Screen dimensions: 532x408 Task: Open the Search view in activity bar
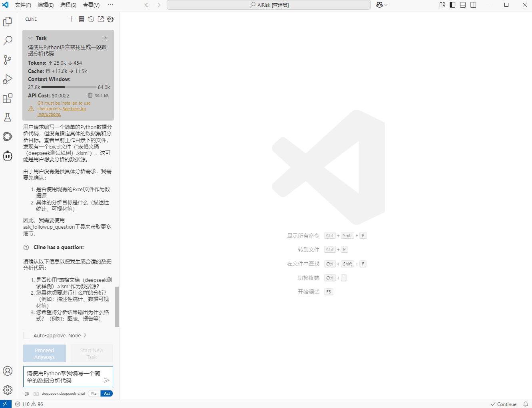tap(8, 41)
